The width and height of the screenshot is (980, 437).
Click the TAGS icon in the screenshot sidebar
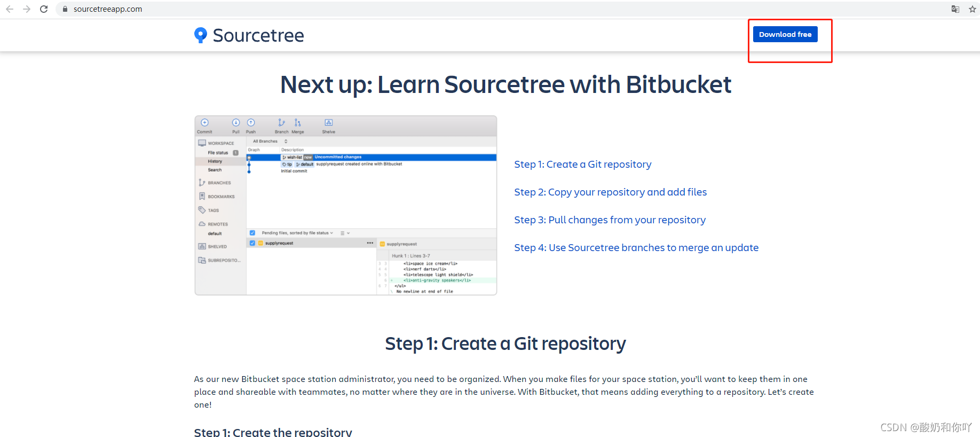[x=202, y=210]
